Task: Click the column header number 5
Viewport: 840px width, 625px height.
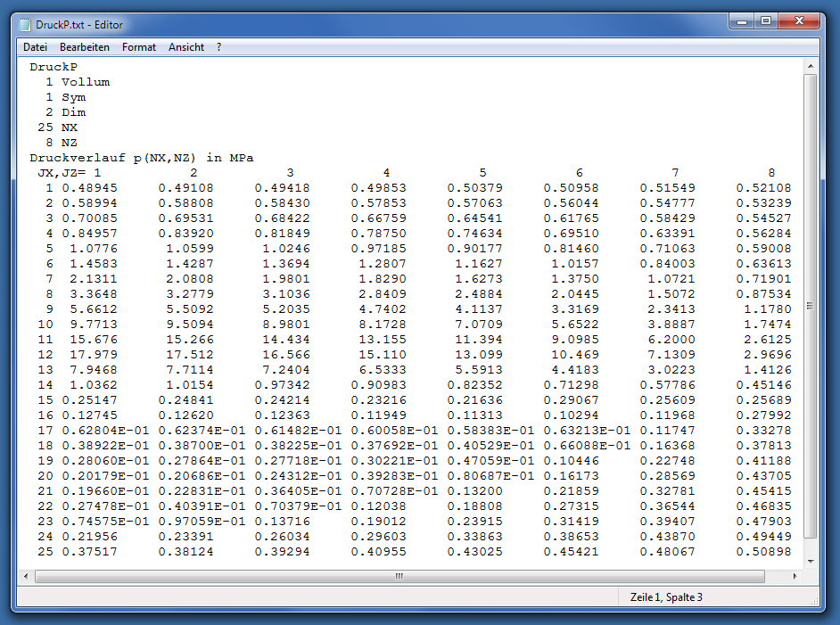Action: (482, 173)
